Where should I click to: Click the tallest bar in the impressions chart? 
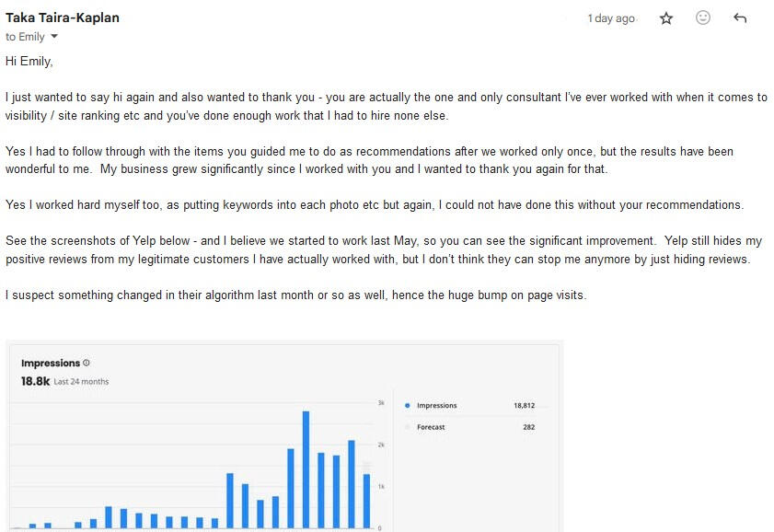pyautogui.click(x=306, y=469)
